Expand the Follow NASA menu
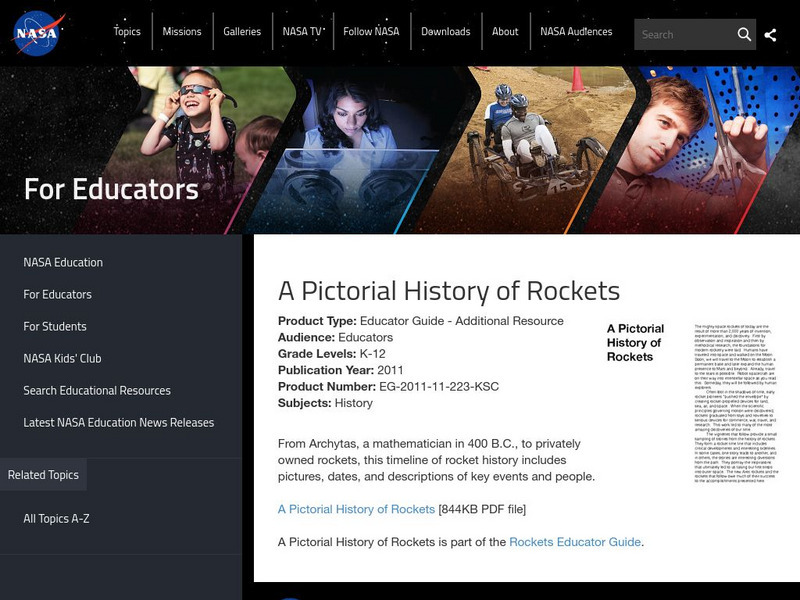800x600 pixels. point(371,32)
